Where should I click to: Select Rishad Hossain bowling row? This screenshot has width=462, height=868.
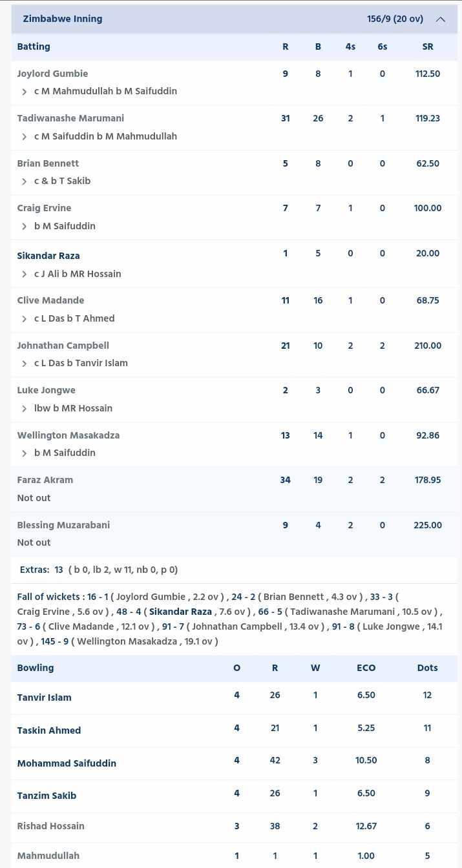pyautogui.click(x=234, y=827)
